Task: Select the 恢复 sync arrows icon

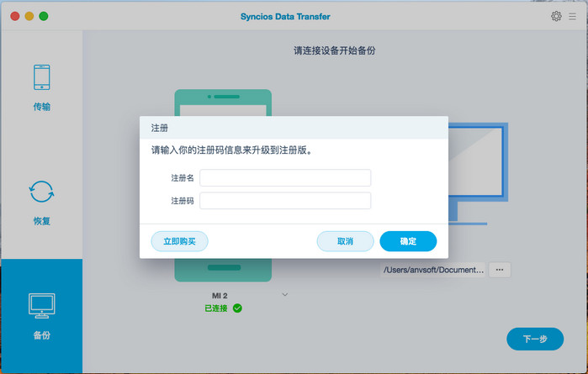Action: (41, 192)
